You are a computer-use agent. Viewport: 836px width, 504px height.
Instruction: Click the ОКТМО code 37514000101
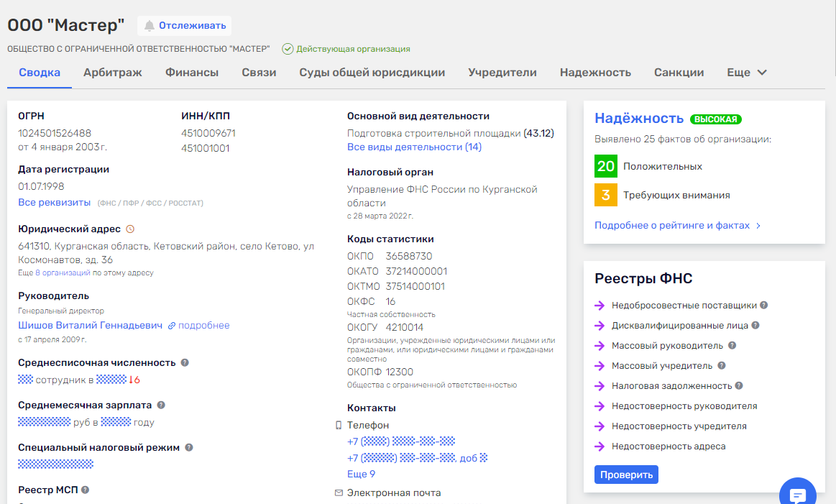(x=415, y=286)
